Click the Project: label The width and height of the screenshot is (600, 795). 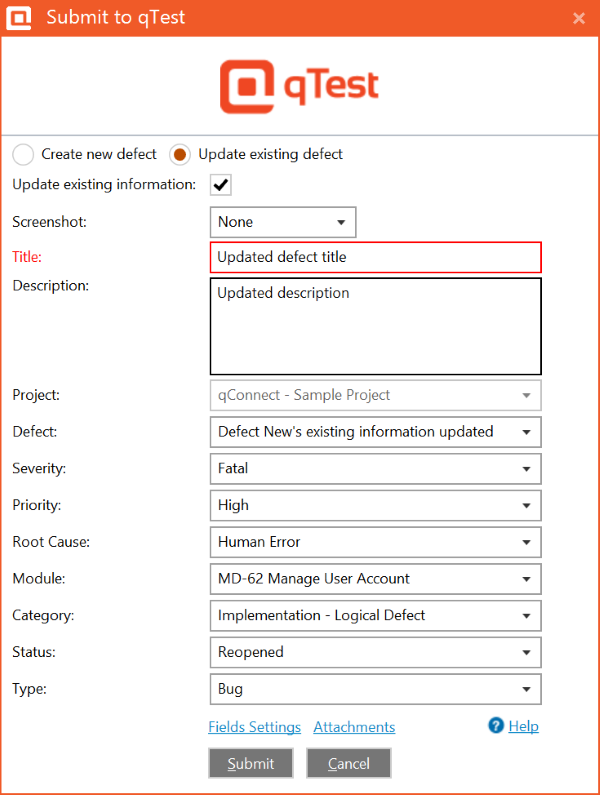click(36, 395)
